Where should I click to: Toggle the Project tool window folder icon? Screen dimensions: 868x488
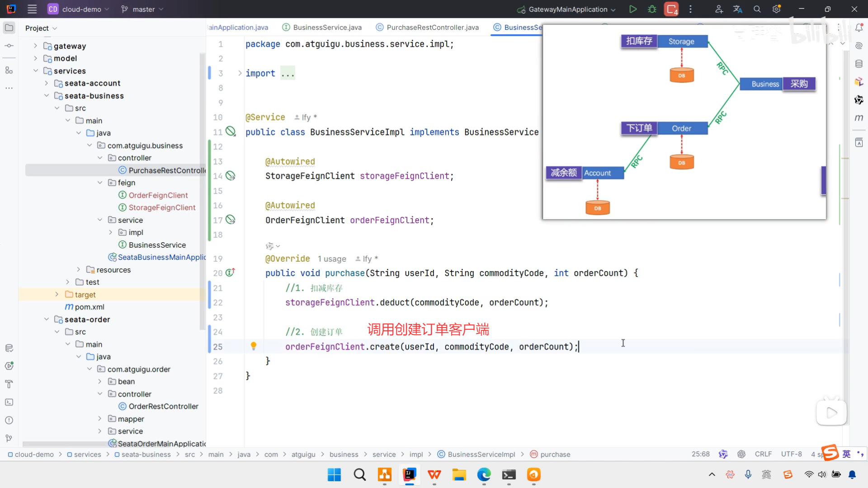tap(9, 28)
